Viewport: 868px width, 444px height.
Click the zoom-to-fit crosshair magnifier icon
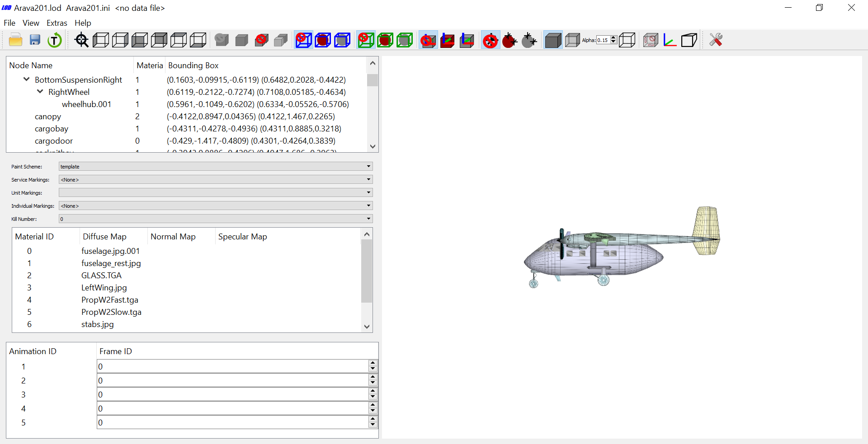click(x=82, y=40)
